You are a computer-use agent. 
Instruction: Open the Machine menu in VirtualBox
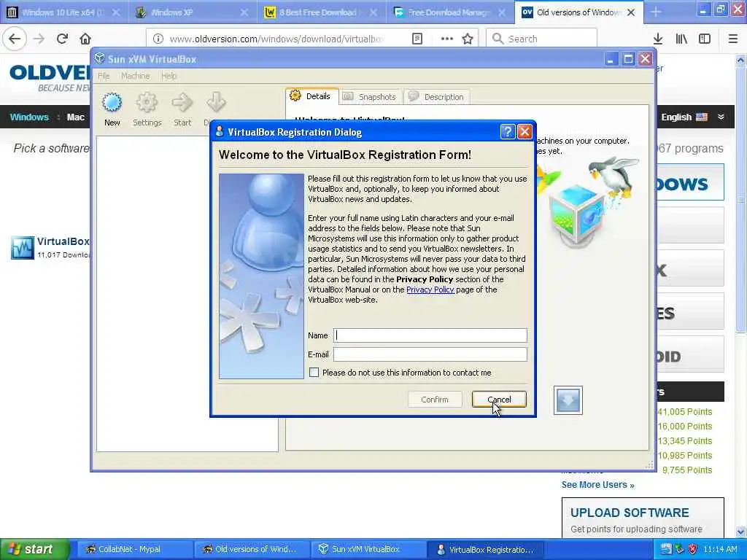tap(135, 76)
